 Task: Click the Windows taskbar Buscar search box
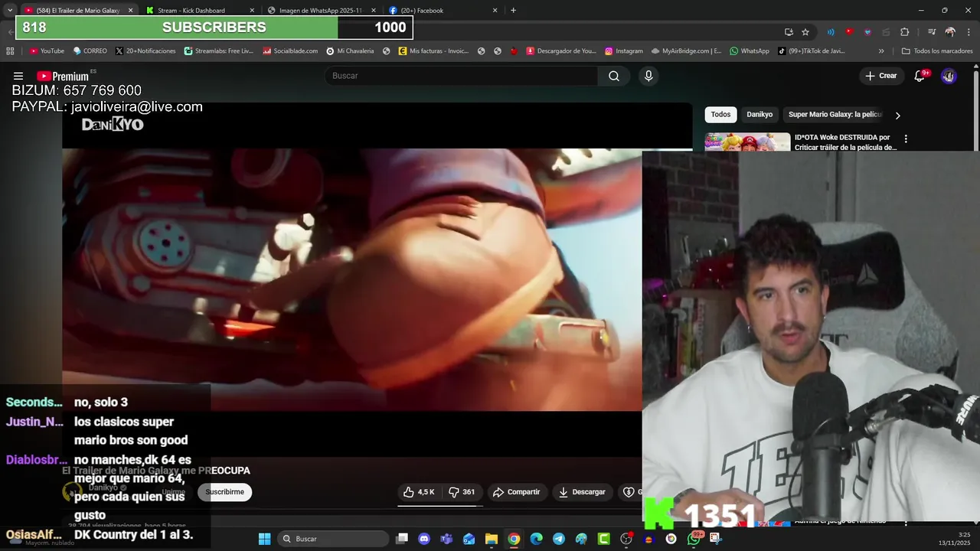[x=332, y=539]
